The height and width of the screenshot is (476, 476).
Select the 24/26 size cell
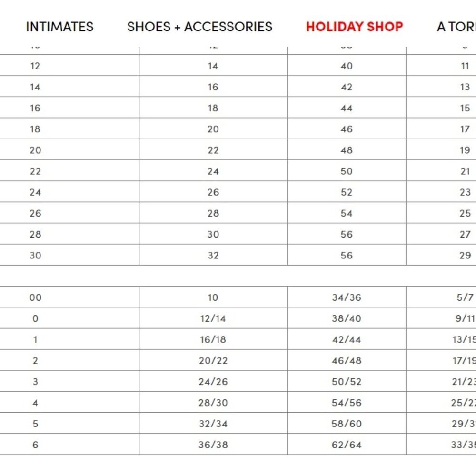click(213, 381)
